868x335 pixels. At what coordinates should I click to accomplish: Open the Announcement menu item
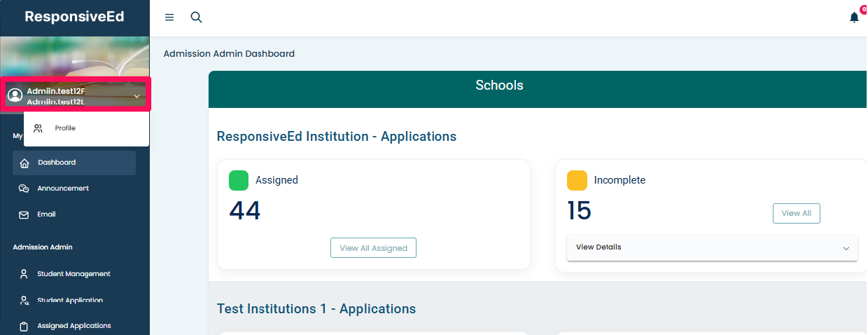pyautogui.click(x=63, y=189)
